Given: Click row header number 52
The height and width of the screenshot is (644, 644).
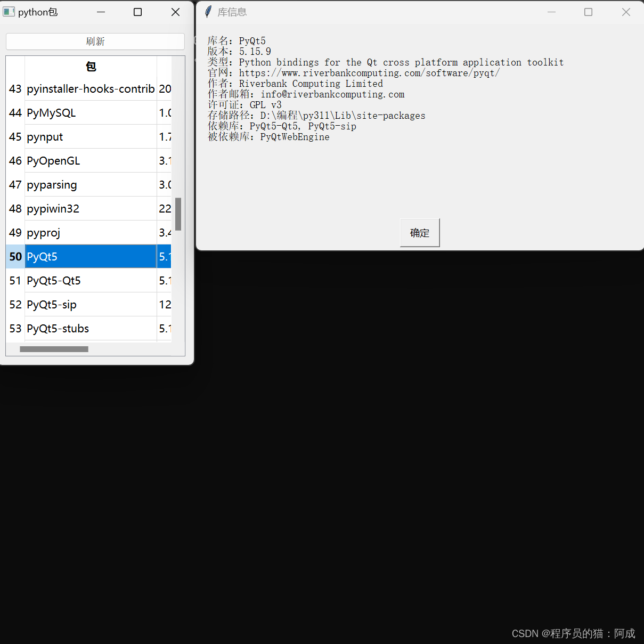Looking at the screenshot, I should [15, 305].
